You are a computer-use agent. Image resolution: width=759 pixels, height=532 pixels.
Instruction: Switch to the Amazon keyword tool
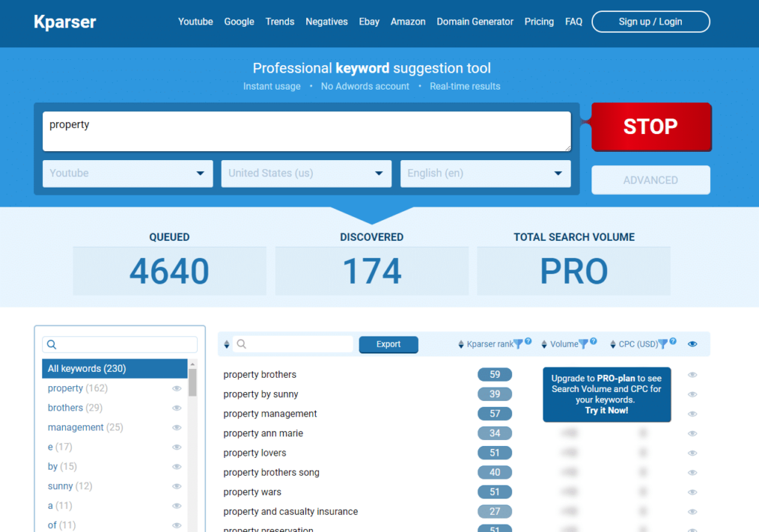coord(408,21)
